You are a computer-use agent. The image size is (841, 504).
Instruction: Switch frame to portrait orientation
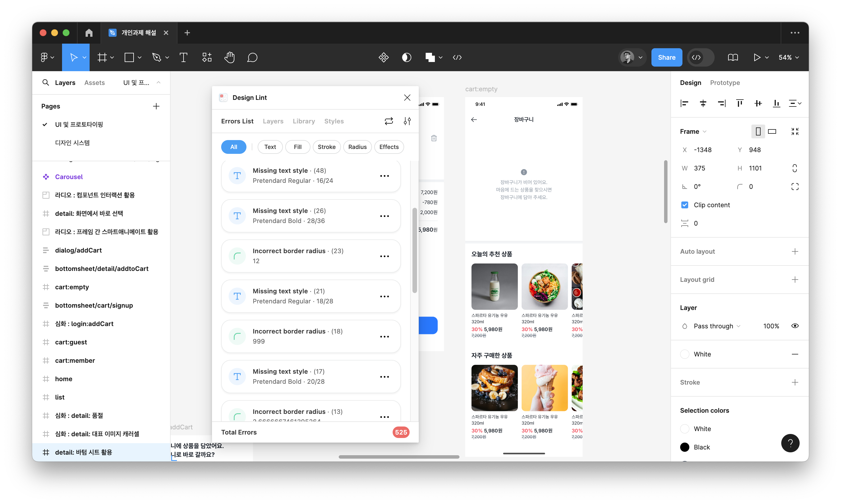[758, 131]
